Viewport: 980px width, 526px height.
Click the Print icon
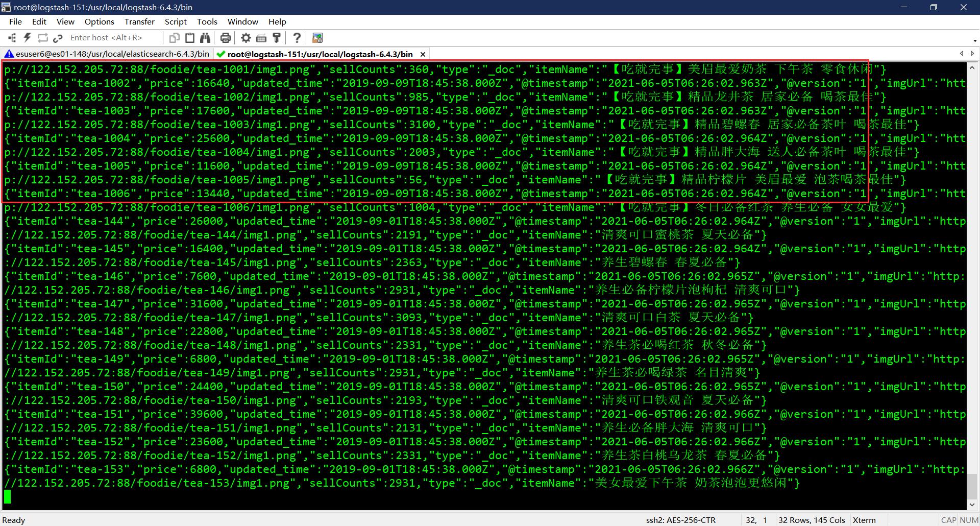225,38
